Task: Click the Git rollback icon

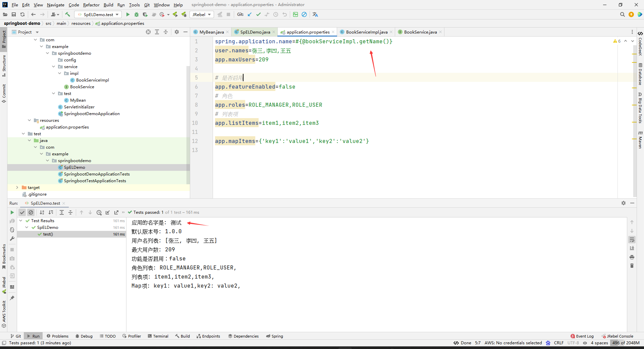Action: pos(284,14)
